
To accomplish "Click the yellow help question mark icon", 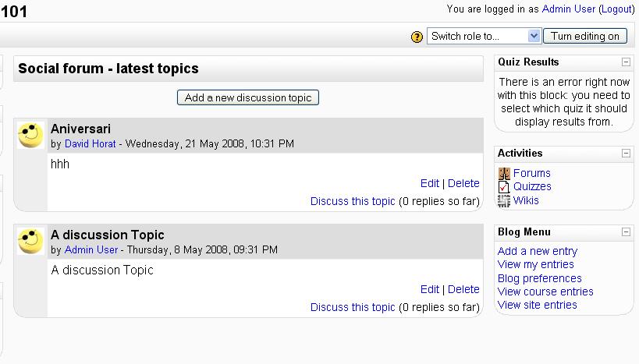I will (417, 37).
